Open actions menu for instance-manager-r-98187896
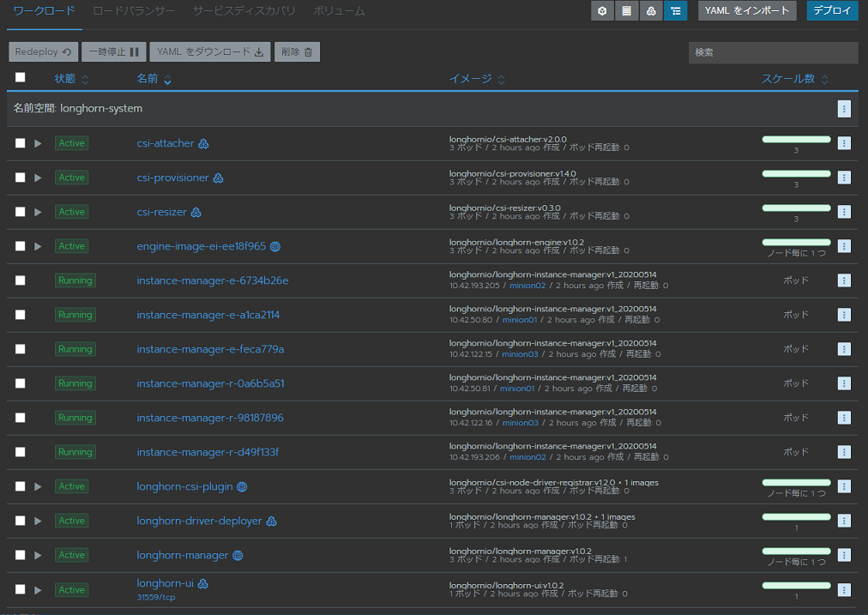868x615 pixels. click(844, 418)
